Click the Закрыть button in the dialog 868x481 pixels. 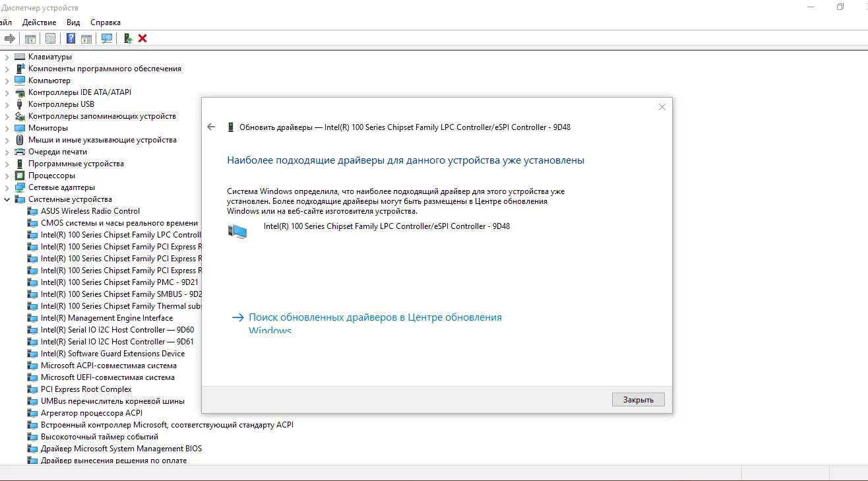[638, 400]
